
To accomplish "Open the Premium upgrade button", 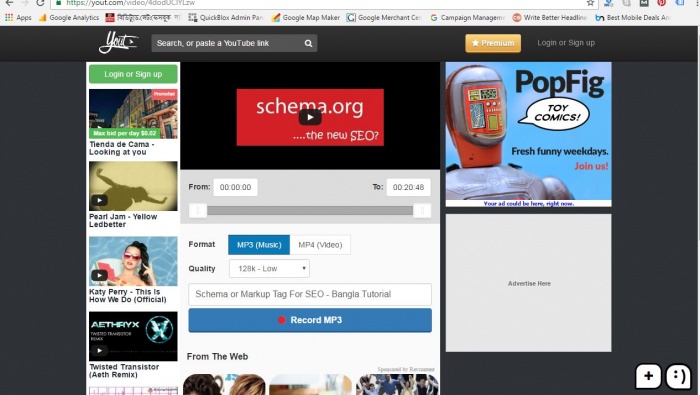I will [493, 43].
